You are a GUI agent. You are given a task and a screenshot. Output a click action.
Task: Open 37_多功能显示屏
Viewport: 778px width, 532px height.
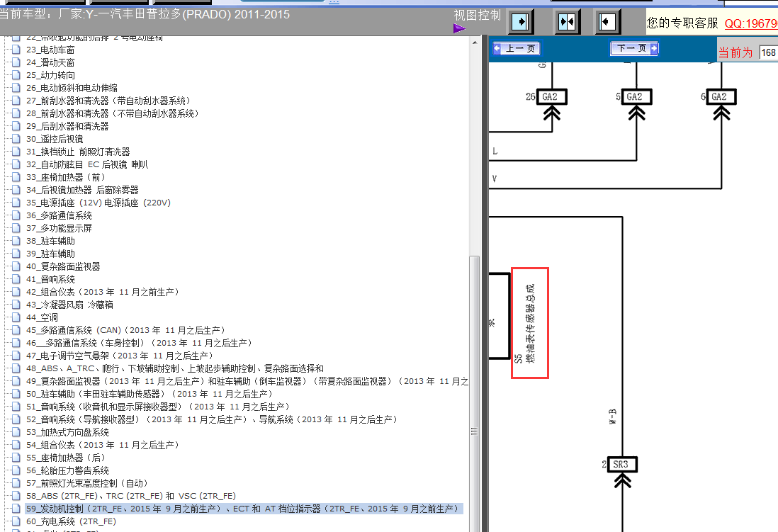pyautogui.click(x=59, y=228)
